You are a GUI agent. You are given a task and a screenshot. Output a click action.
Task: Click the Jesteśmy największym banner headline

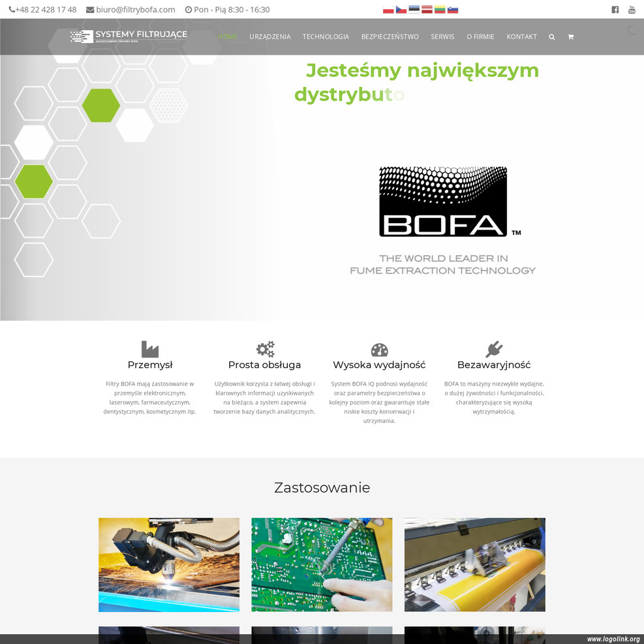pyautogui.click(x=422, y=70)
